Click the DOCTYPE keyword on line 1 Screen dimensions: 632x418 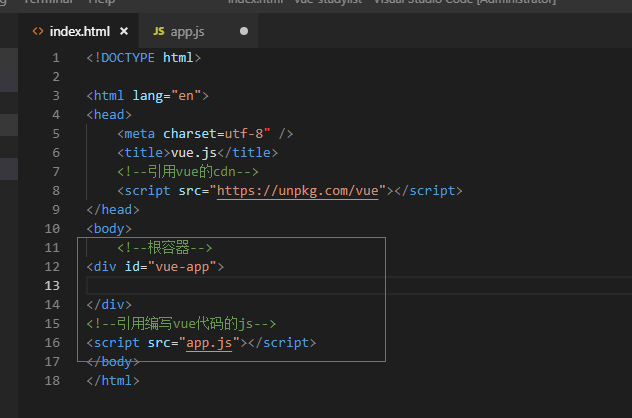tap(128, 58)
